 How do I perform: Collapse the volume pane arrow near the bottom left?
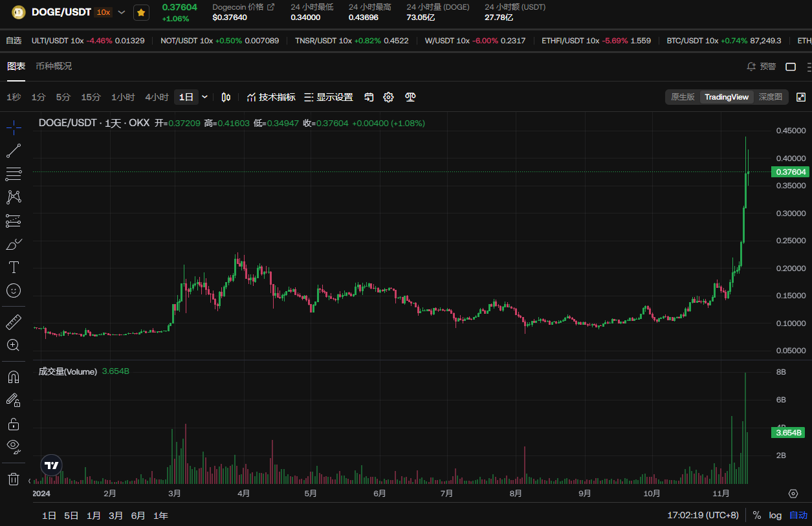click(29, 480)
